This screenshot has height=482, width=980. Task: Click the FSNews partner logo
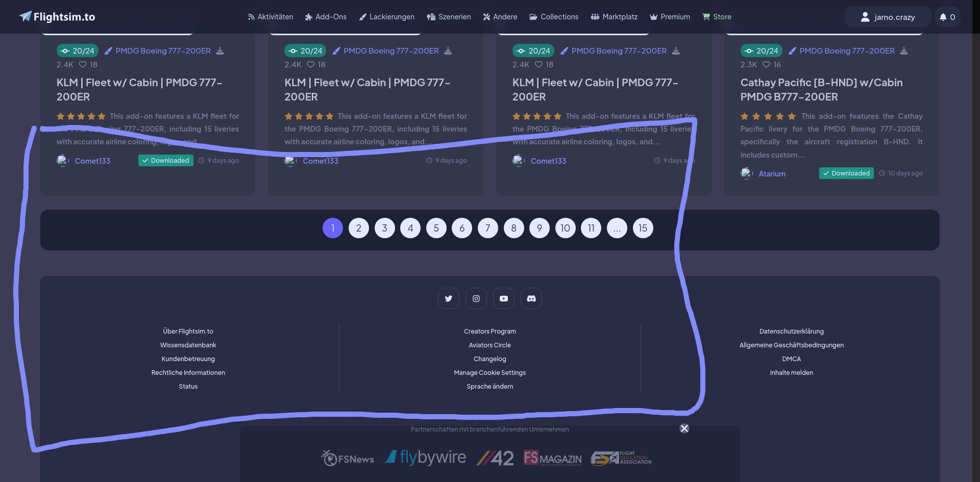click(x=347, y=459)
